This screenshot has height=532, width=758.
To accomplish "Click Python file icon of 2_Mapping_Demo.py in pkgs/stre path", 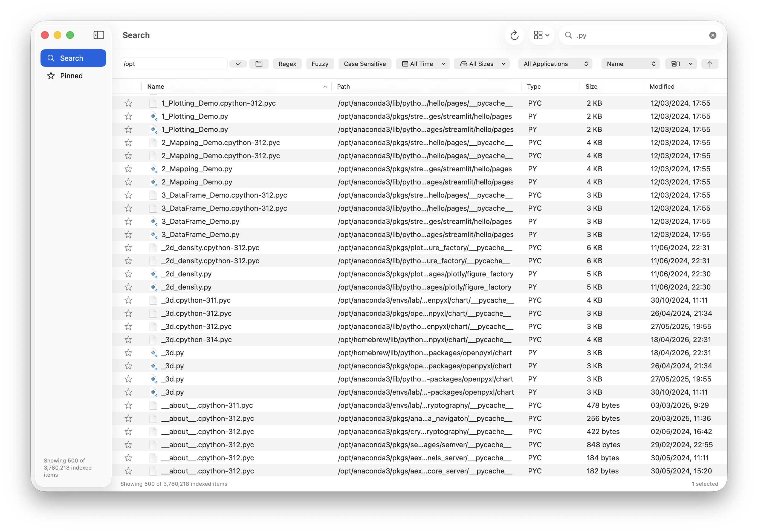I will tap(154, 169).
